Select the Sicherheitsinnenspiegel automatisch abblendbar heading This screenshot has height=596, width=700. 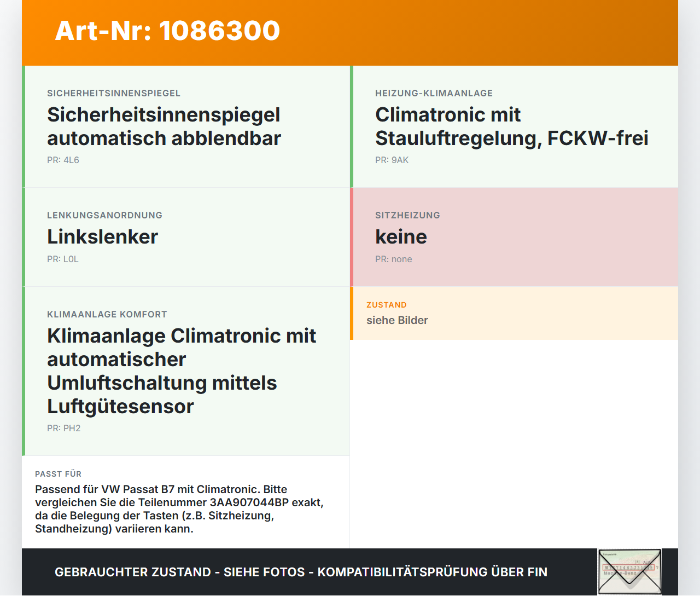pos(164,126)
